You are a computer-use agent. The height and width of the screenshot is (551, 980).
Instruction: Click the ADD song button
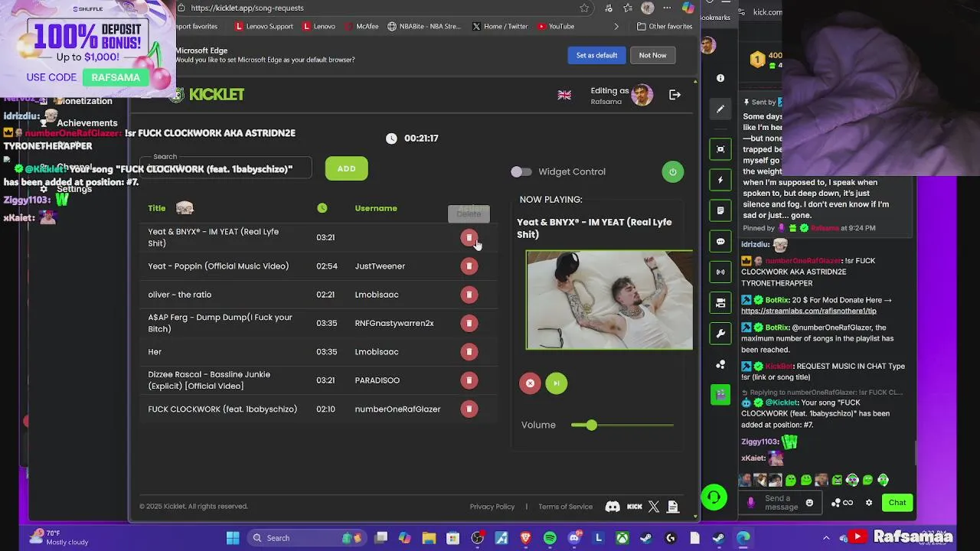pyautogui.click(x=347, y=168)
